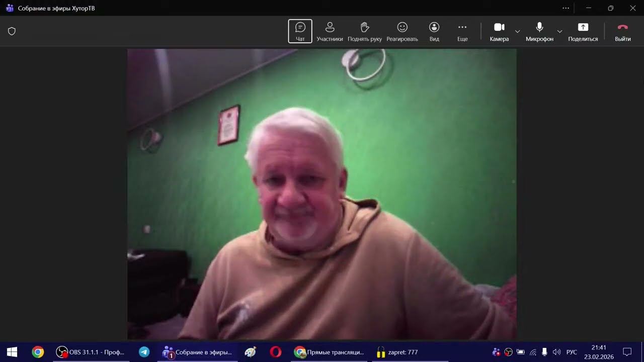The width and height of the screenshot is (644, 362).
Task: Click the shield meeting security icon
Action: (12, 31)
